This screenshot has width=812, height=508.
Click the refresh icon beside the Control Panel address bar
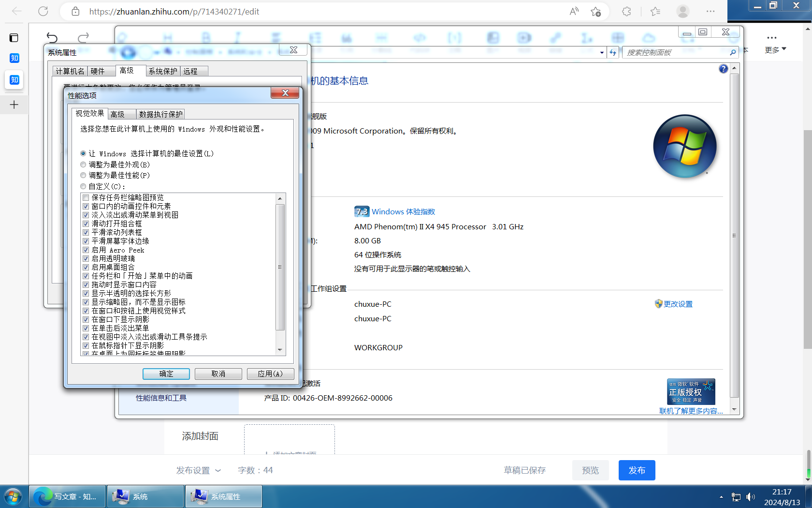pos(613,52)
